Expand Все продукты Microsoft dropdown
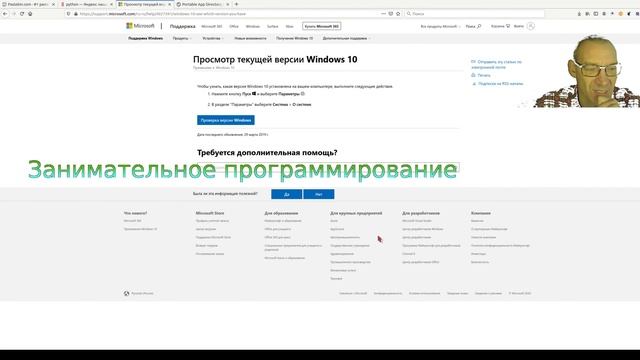This screenshot has height=360, width=640. [x=440, y=26]
